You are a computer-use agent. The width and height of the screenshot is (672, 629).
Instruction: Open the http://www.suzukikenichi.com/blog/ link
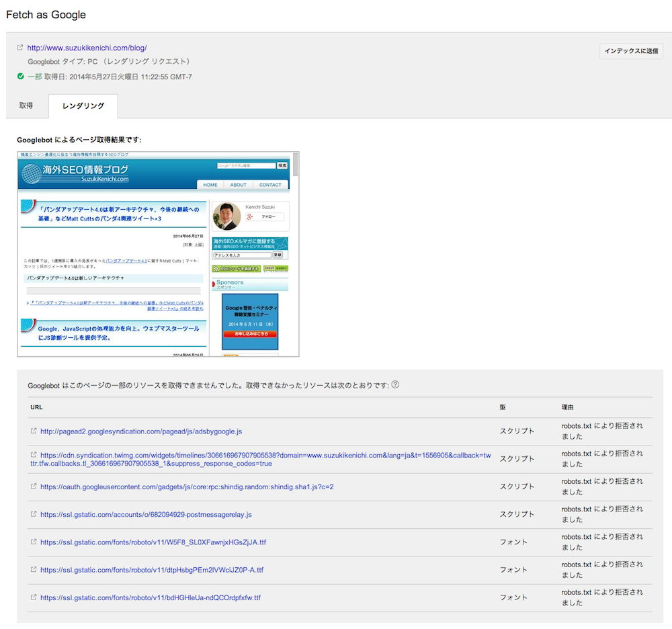(87, 48)
